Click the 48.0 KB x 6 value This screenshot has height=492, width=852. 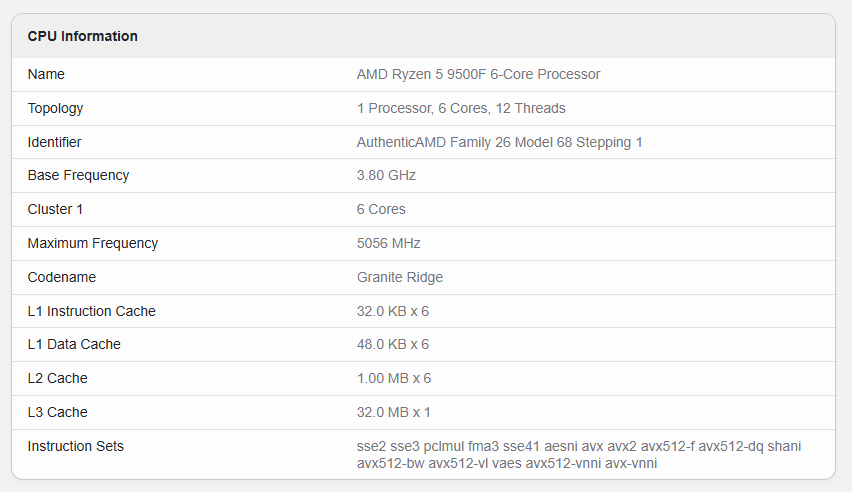(x=393, y=344)
